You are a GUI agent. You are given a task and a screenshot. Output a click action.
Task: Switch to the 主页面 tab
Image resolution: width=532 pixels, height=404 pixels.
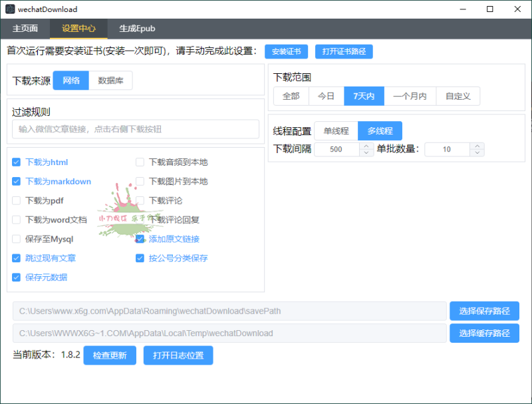pyautogui.click(x=25, y=29)
